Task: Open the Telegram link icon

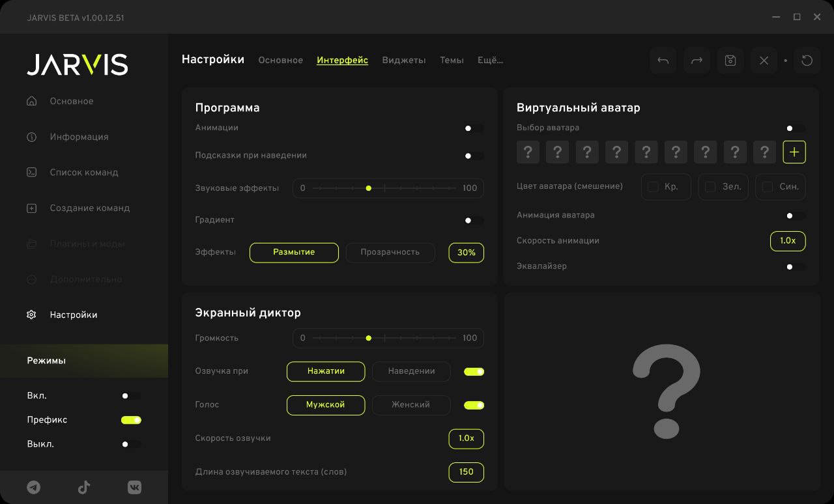Action: pyautogui.click(x=33, y=487)
